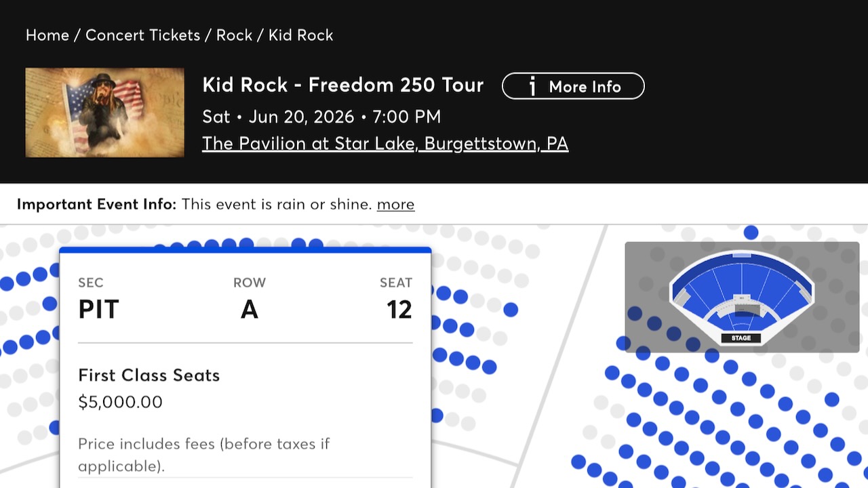868x488 pixels.
Task: Click the First Class Seats ticket type
Action: point(149,375)
